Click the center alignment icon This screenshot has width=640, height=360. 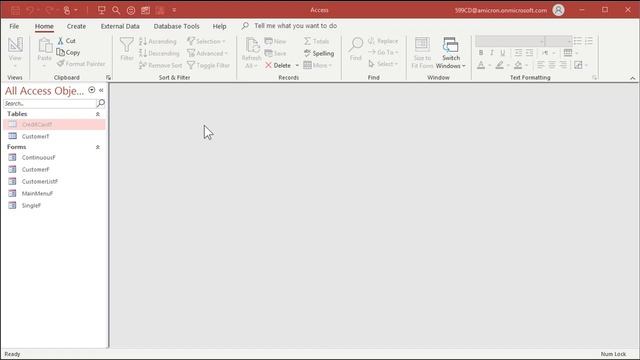552,65
